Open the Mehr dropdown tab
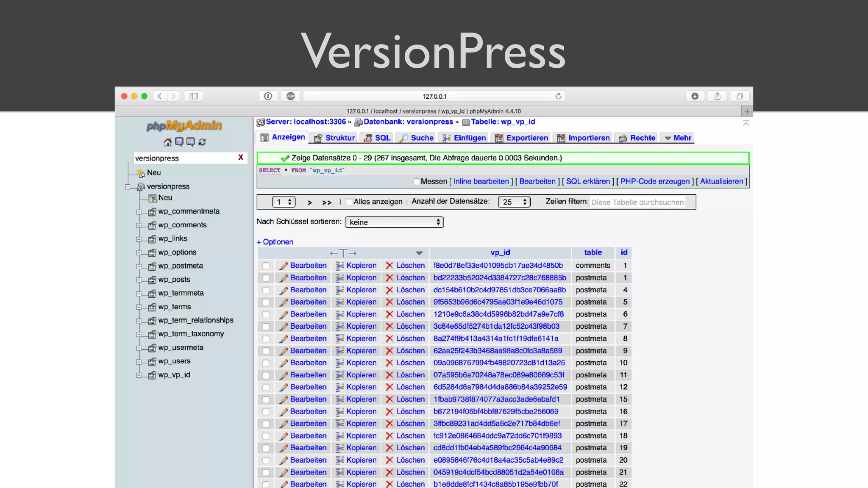The width and height of the screenshot is (868, 488). coord(677,138)
